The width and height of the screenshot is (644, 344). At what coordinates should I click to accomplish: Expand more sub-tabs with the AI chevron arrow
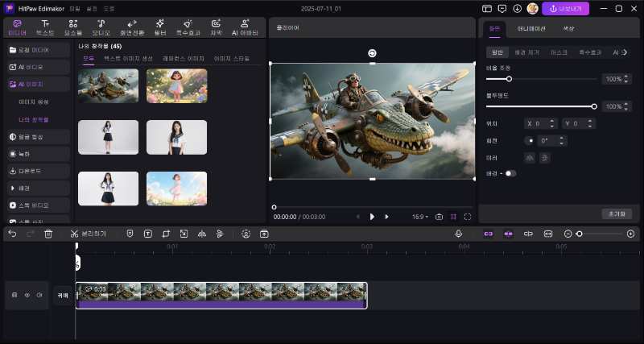(625, 52)
